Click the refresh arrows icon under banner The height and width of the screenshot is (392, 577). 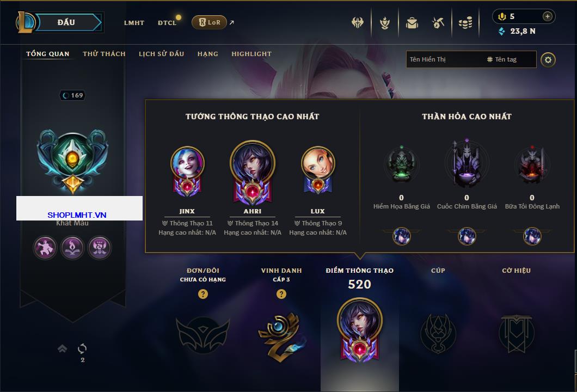[x=82, y=348]
